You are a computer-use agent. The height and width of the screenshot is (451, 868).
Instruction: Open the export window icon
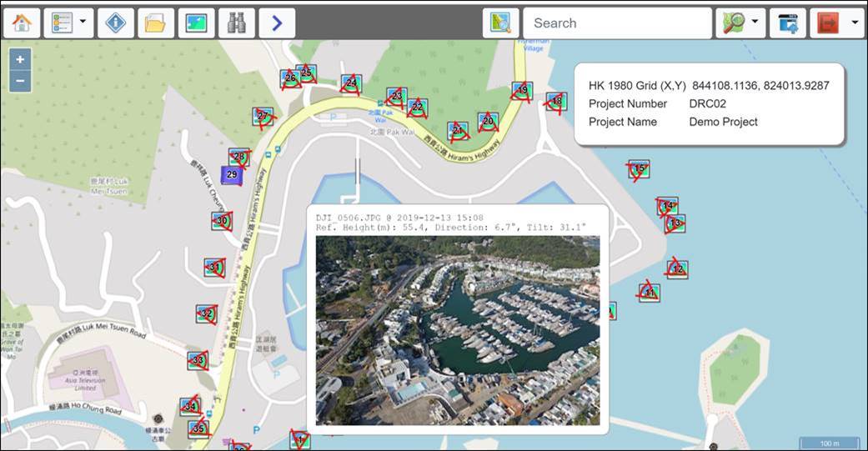tap(788, 23)
